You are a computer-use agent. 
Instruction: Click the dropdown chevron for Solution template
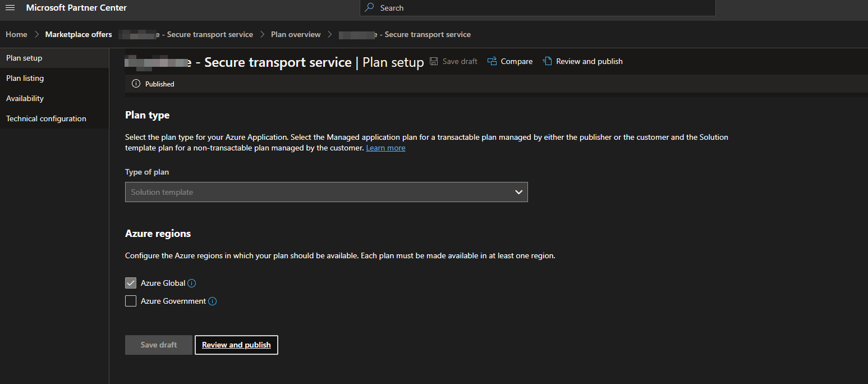pyautogui.click(x=518, y=192)
